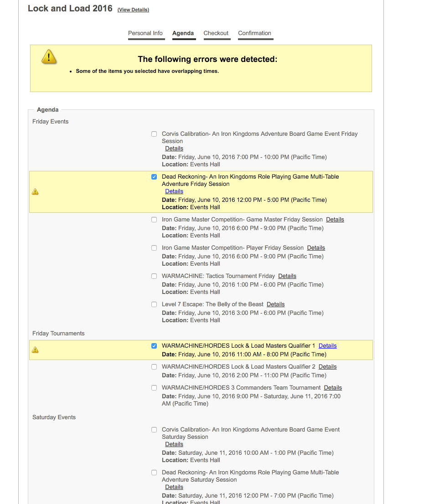The height and width of the screenshot is (504, 424).
Task: Uncheck Dead Reckoning Friday Session checkbox
Action: click(x=154, y=177)
